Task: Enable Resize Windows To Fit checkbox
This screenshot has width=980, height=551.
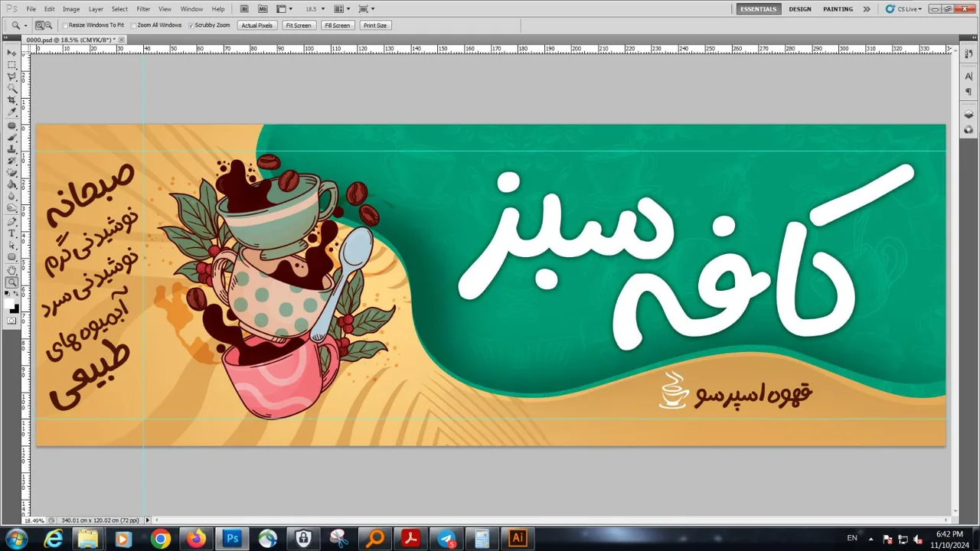Action: click(65, 25)
